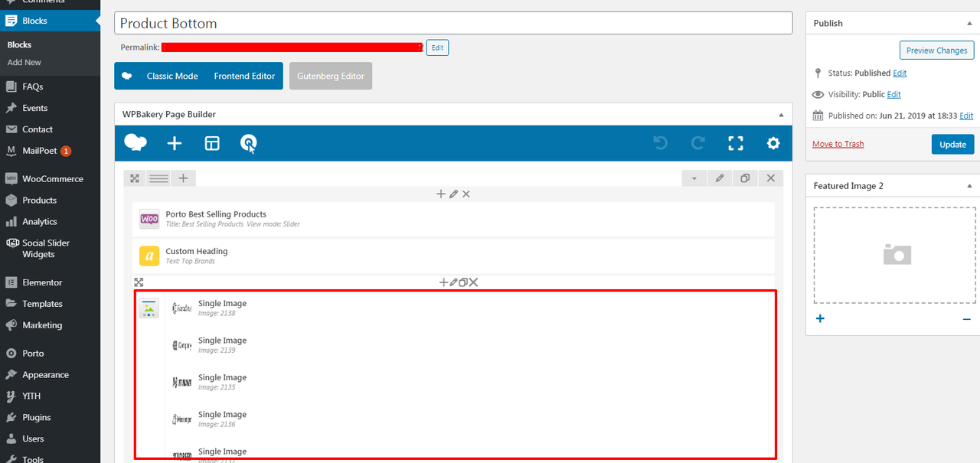Click plus icon above the Single Image list
The height and width of the screenshot is (463, 980).
coord(443,282)
